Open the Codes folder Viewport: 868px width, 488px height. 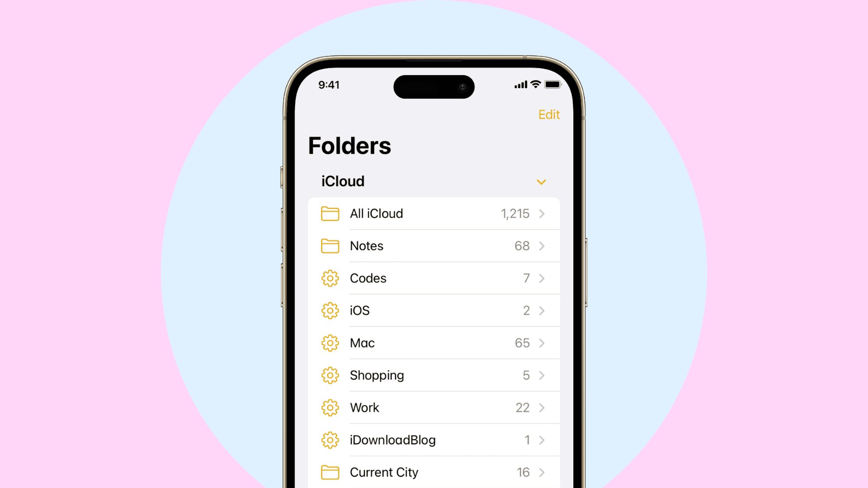tap(434, 278)
